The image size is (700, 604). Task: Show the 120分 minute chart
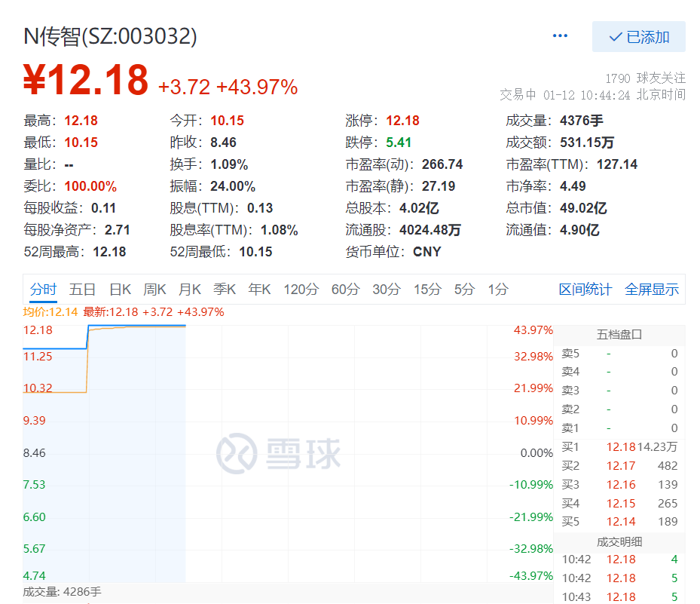coord(301,290)
